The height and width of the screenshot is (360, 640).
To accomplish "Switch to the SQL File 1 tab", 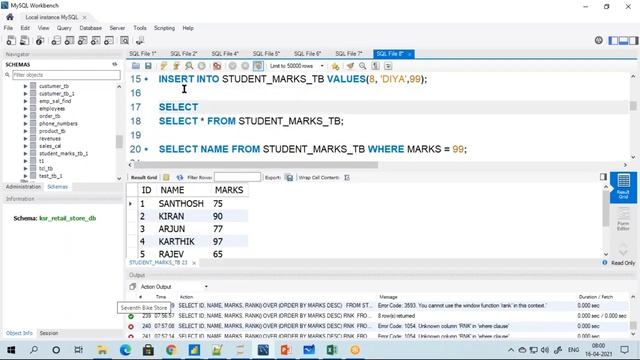I will point(143,53).
